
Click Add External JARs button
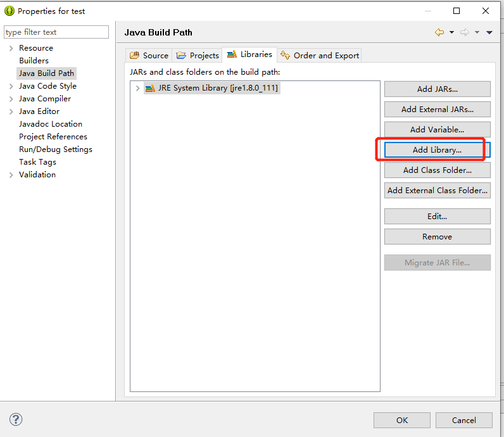coord(437,110)
